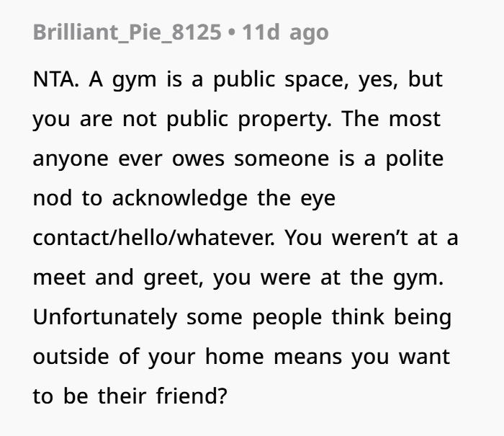504x436 pixels.
Task: Select the phrase "public space" in first line
Action: click(281, 80)
